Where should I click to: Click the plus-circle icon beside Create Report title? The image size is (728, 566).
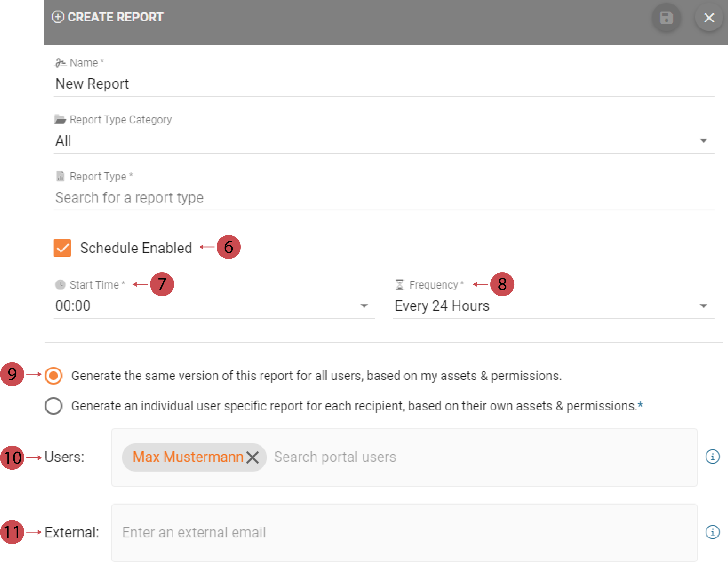[58, 17]
